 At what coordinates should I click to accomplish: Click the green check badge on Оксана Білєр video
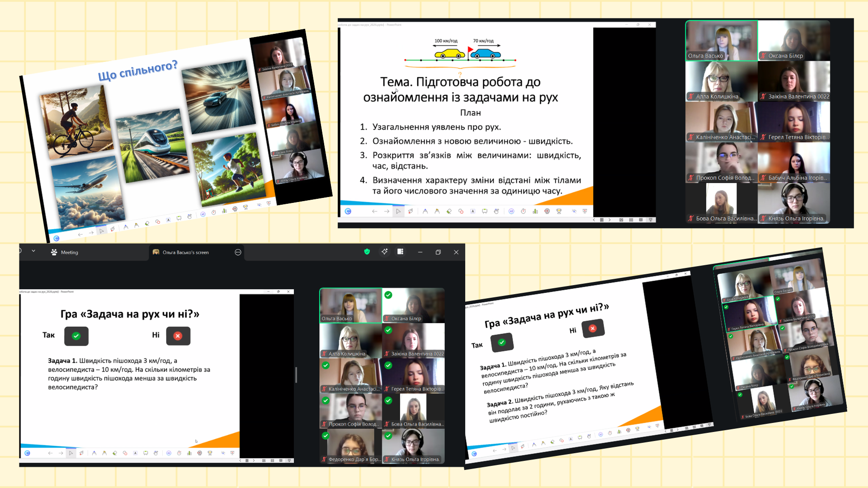(x=388, y=295)
